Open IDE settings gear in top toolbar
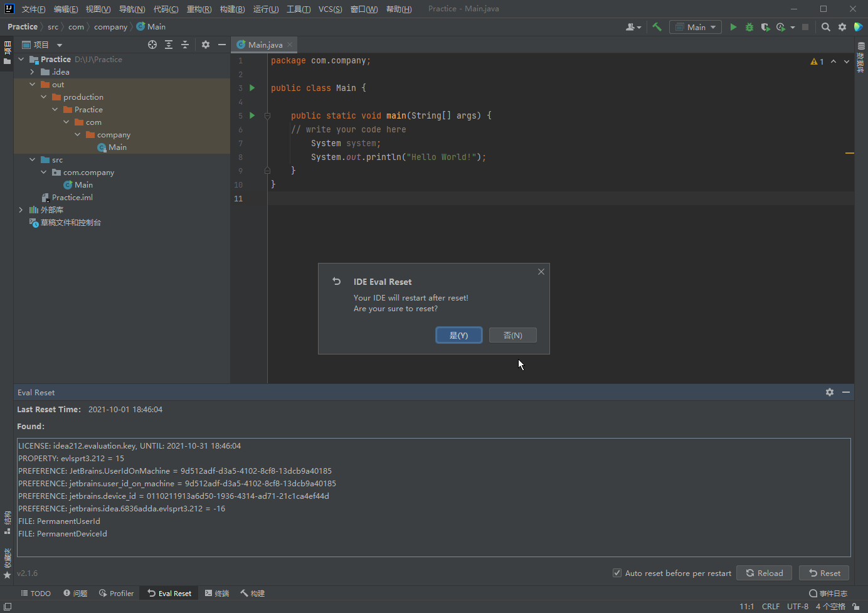Viewport: 868px width, 613px height. pos(842,27)
